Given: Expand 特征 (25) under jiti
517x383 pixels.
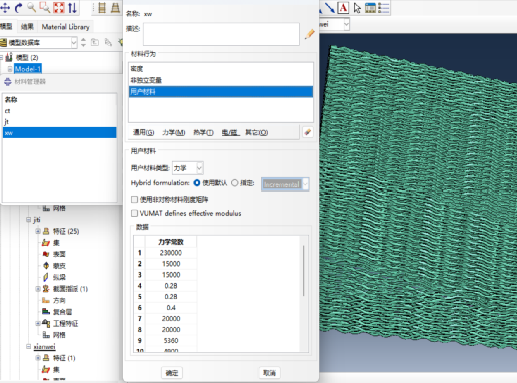Looking at the screenshot, I should 38,231.
